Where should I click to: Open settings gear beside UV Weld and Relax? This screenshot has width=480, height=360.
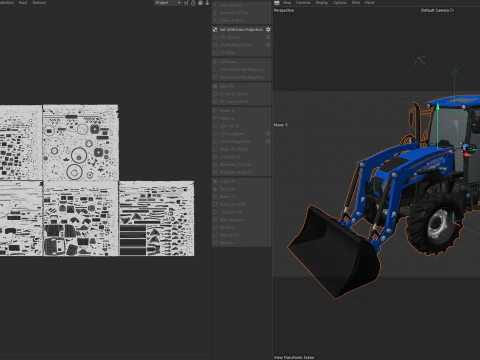click(268, 45)
